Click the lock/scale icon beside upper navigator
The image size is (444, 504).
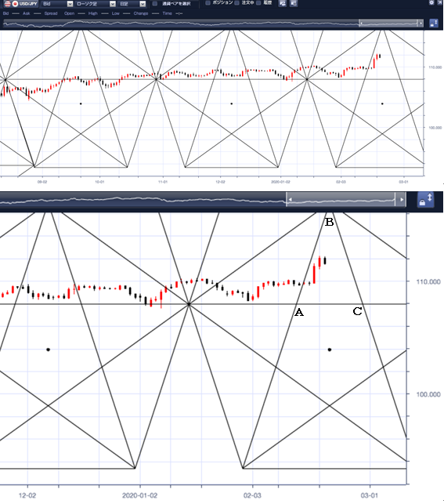click(434, 24)
